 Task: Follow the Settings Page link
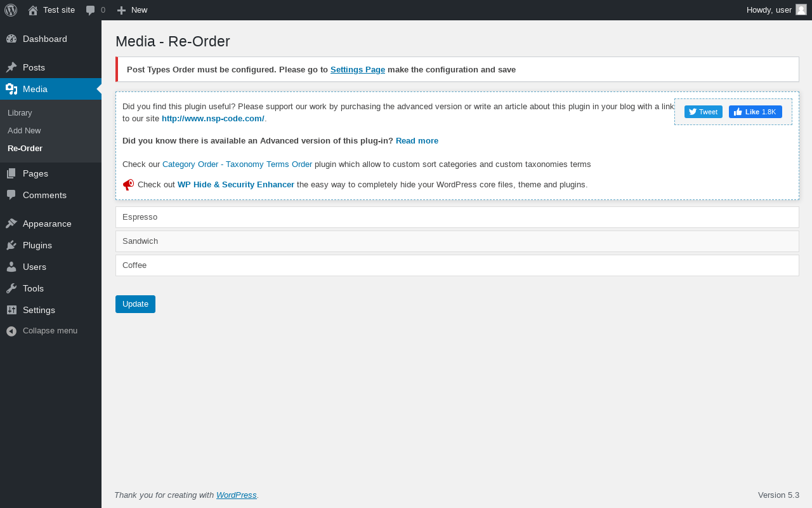[358, 69]
